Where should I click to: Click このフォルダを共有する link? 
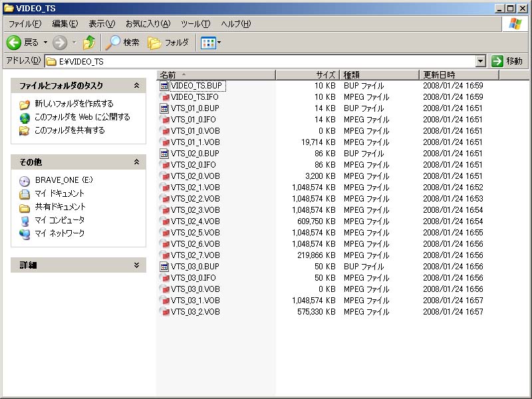click(x=70, y=130)
